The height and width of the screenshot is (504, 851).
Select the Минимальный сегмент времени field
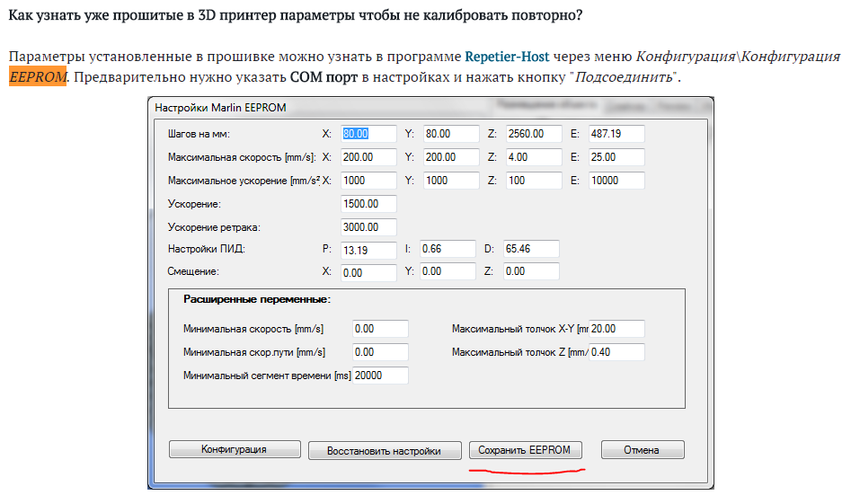pos(380,376)
